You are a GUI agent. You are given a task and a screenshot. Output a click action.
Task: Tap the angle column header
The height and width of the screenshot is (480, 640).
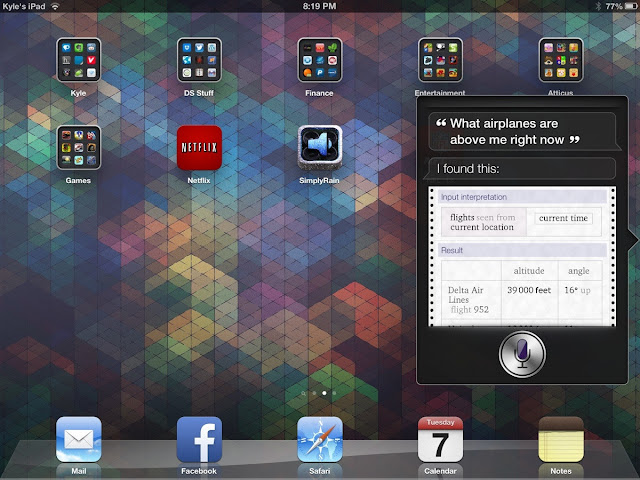(579, 271)
